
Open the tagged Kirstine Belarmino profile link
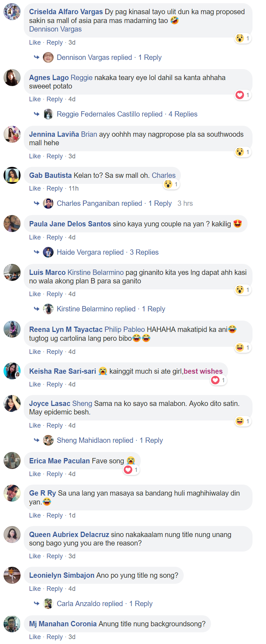(x=95, y=272)
